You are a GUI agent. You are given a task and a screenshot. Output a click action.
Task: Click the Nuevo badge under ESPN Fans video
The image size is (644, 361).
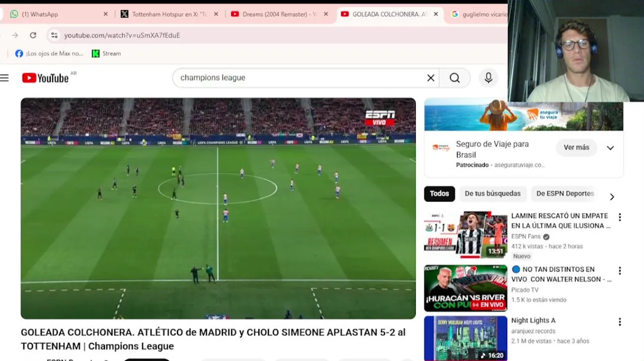click(522, 256)
